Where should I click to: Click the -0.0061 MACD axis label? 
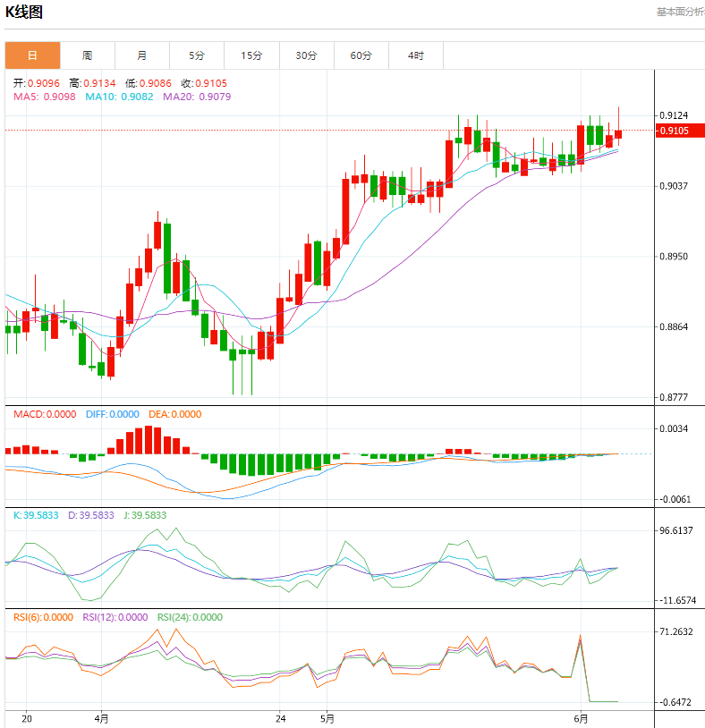675,499
